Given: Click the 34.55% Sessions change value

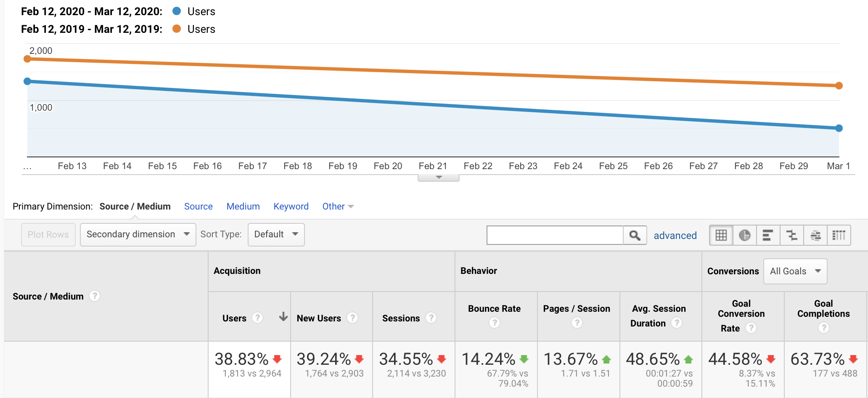Looking at the screenshot, I should [406, 359].
